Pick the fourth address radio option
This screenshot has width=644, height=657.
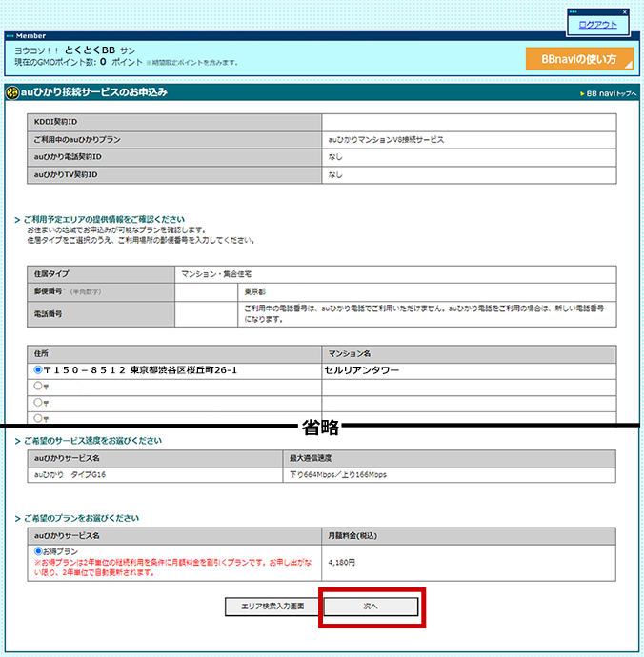click(38, 417)
